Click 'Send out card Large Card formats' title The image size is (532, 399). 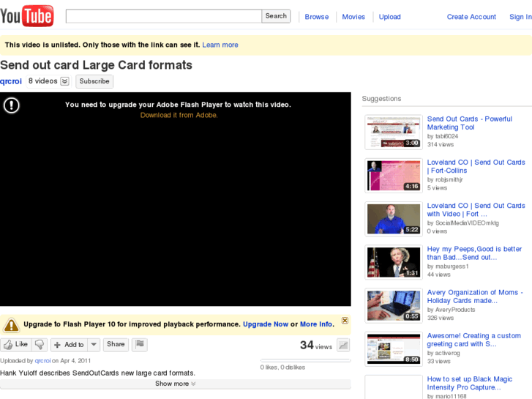pyautogui.click(x=97, y=65)
